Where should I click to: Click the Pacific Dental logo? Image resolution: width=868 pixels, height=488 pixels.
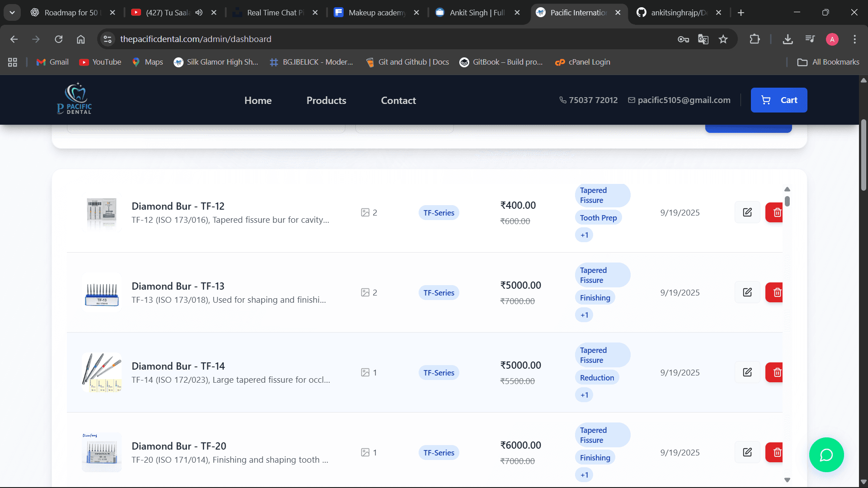click(x=75, y=99)
